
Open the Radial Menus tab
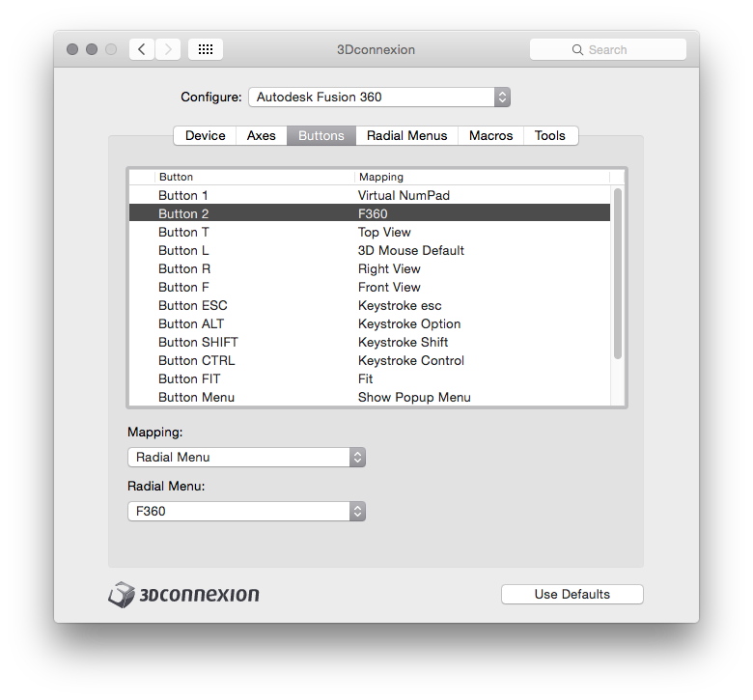[406, 135]
